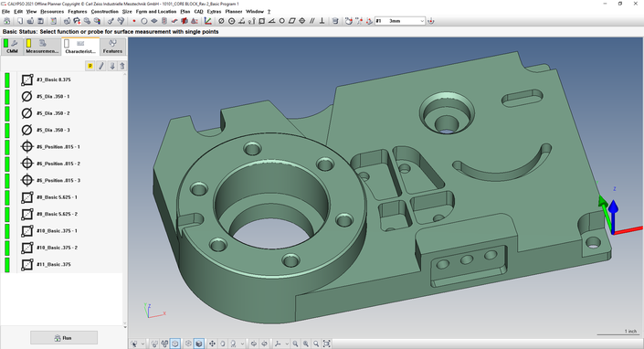Toggle the wireframe cube display mode
Viewport: 644px width, 349px height.
[x=188, y=344]
